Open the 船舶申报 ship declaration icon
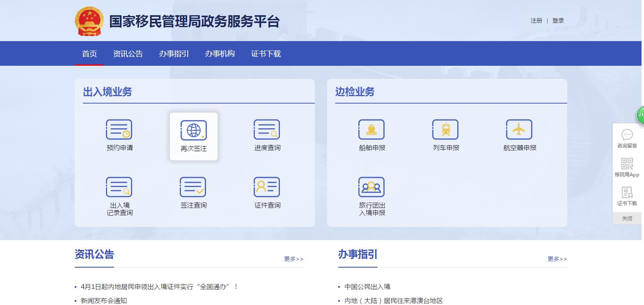Image resolution: width=644 pixels, height=305 pixels. [371, 130]
